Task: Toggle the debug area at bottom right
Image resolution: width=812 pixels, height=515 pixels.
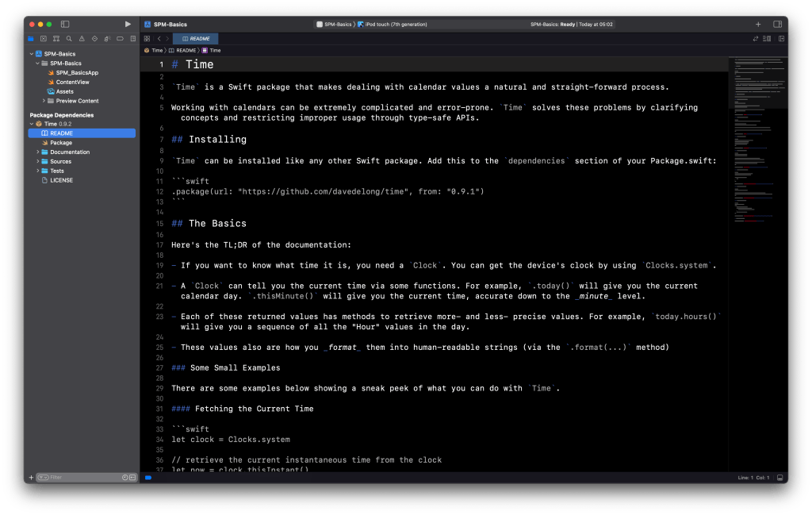Action: pyautogui.click(x=779, y=478)
